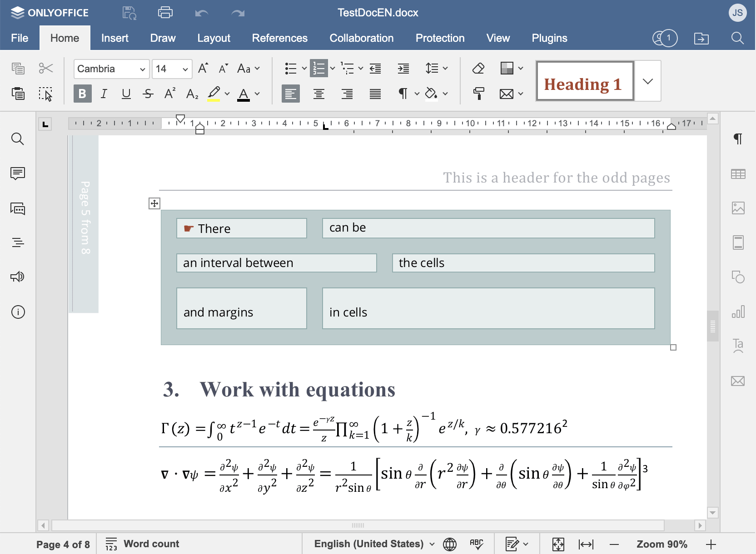Increase paragraph indent
Image resolution: width=756 pixels, height=554 pixels.
[403, 69]
